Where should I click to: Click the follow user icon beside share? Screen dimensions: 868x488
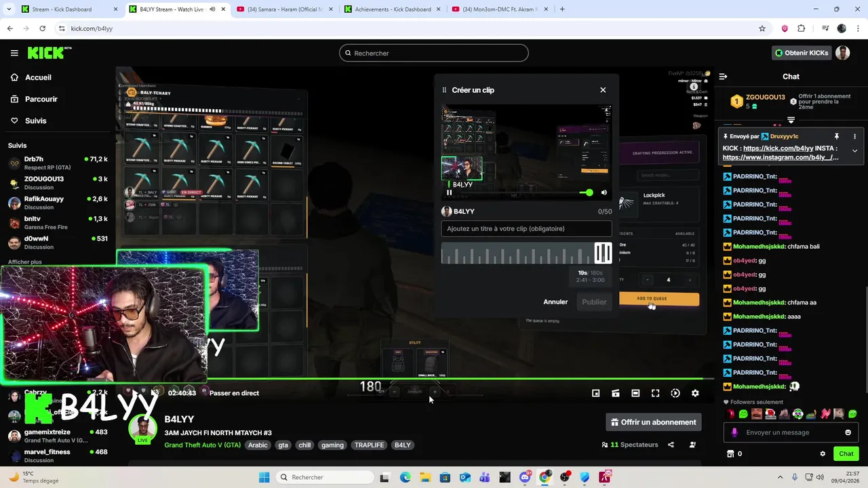click(692, 445)
